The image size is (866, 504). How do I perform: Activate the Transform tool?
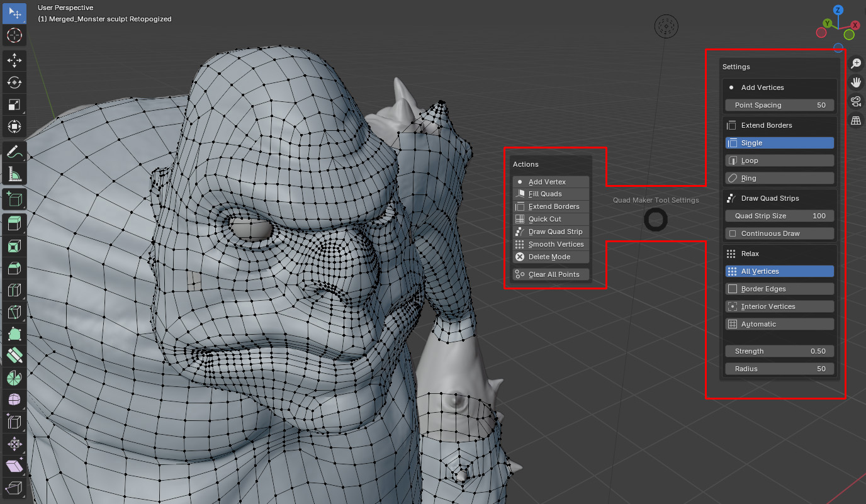click(14, 126)
